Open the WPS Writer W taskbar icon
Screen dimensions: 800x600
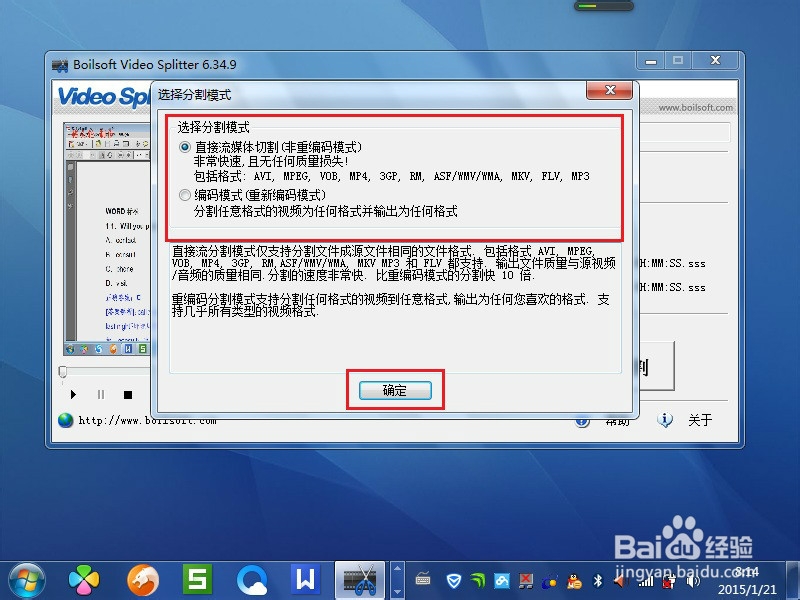[305, 580]
